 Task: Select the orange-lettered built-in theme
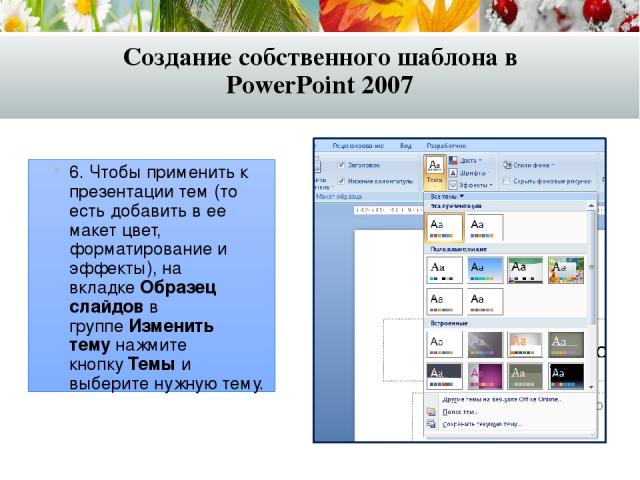tap(525, 344)
